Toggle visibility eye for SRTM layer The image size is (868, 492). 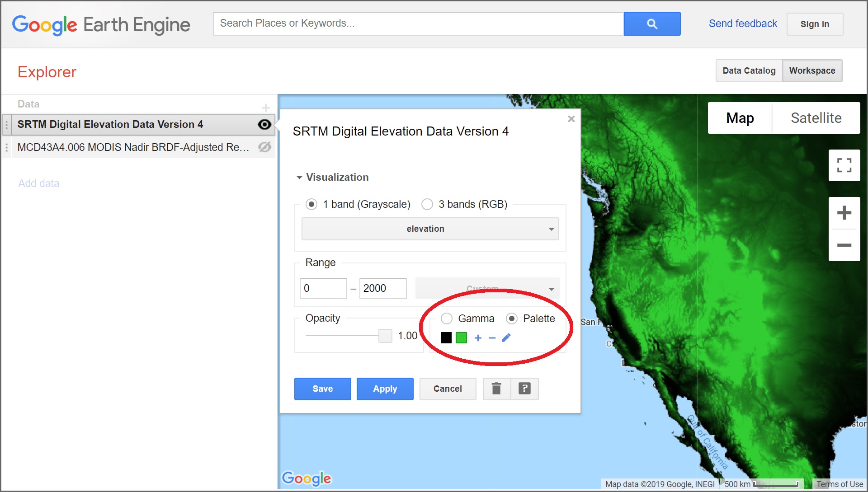click(x=264, y=125)
